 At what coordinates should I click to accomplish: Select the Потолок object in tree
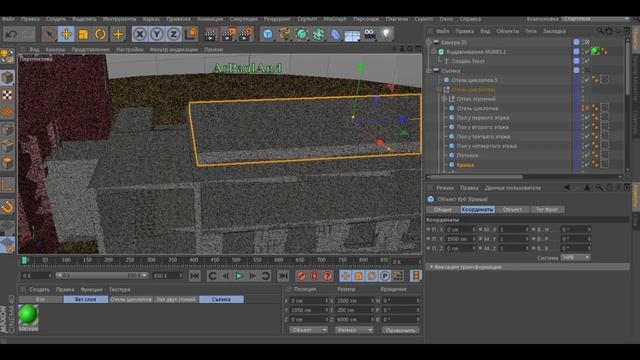(467, 156)
